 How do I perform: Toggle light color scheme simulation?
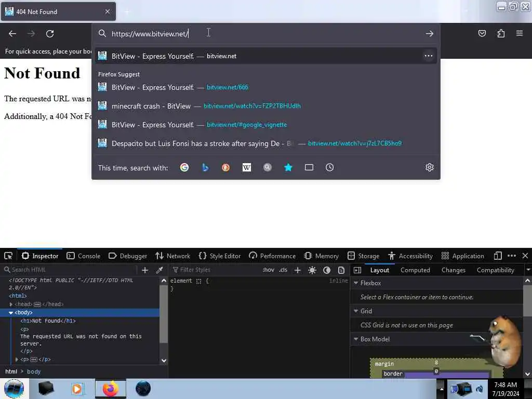tap(312, 270)
